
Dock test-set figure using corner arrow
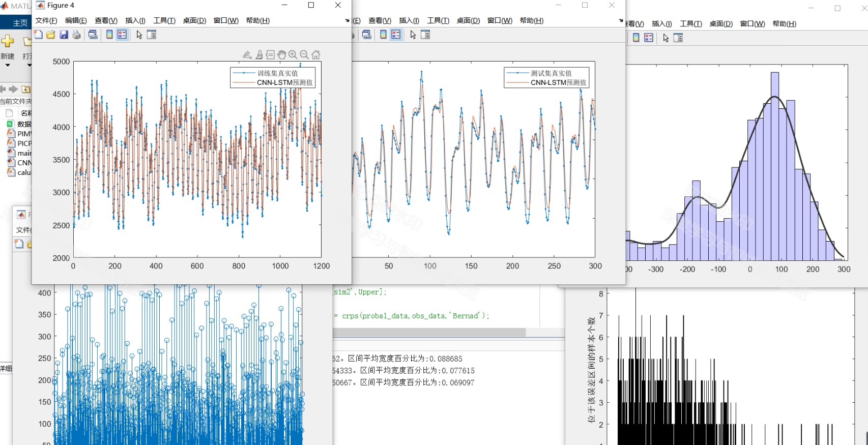coord(621,20)
